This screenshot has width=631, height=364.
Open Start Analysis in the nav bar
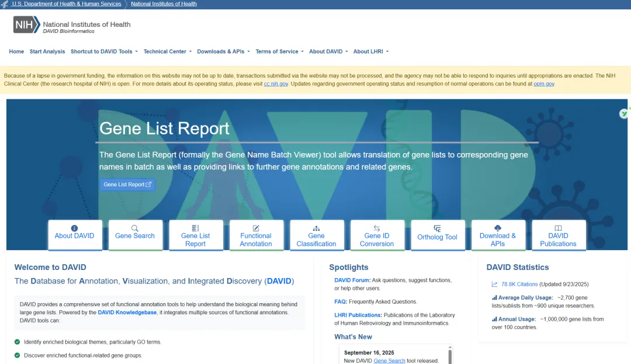click(x=47, y=51)
